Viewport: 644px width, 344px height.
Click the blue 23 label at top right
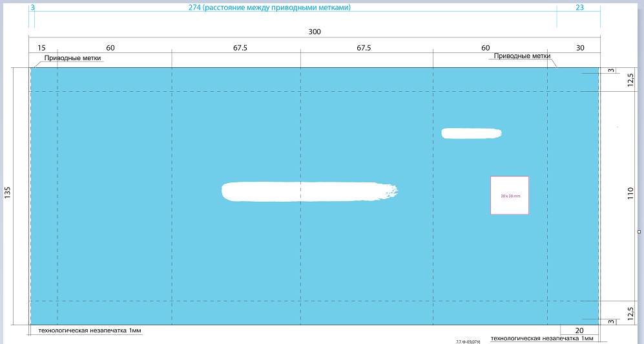579,8
